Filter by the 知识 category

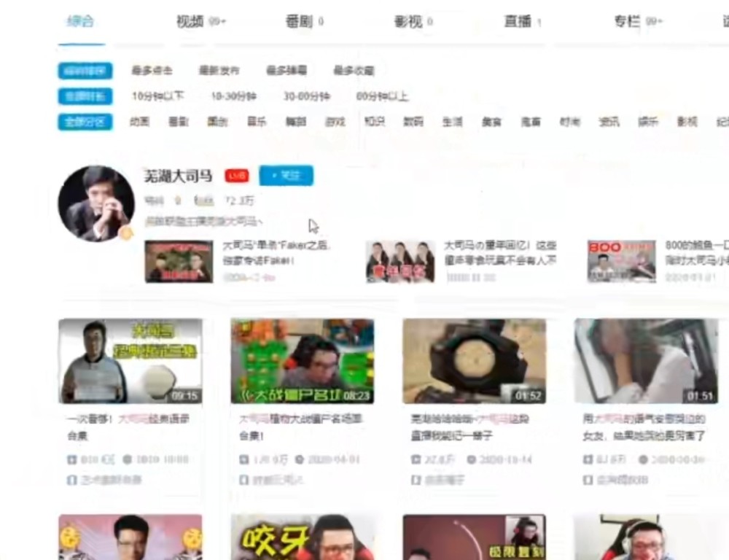point(374,122)
